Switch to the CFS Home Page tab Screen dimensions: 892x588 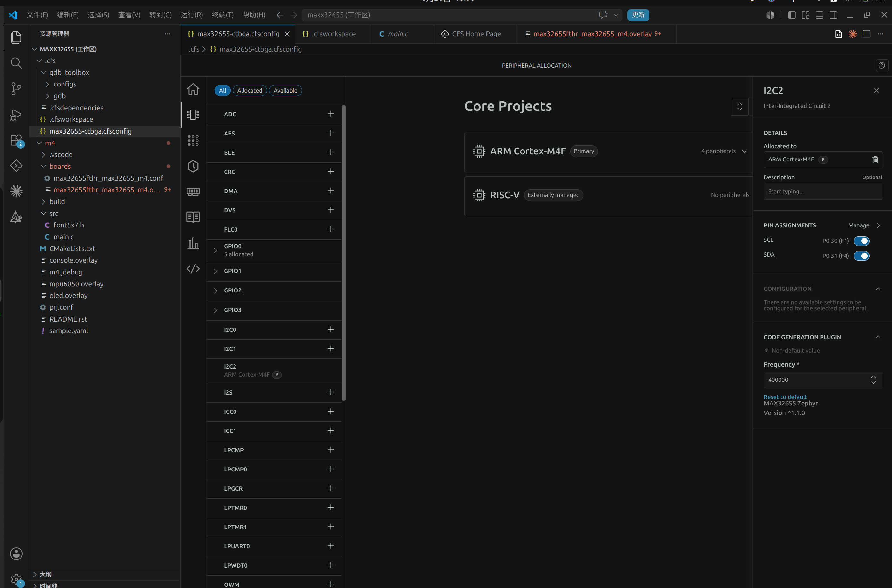475,34
